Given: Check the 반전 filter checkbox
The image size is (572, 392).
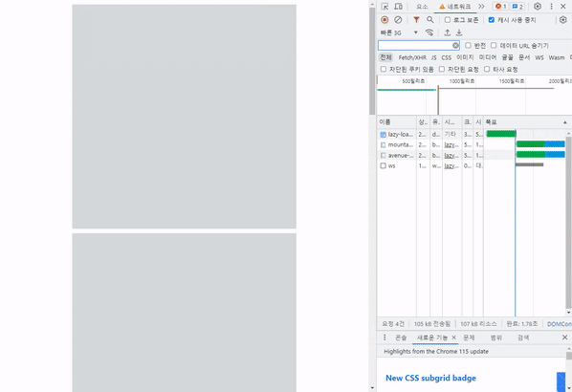Looking at the screenshot, I should tap(468, 45).
